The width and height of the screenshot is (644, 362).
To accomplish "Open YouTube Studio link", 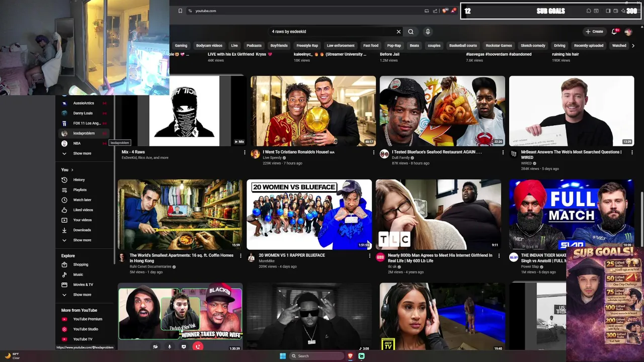I will tap(85, 329).
